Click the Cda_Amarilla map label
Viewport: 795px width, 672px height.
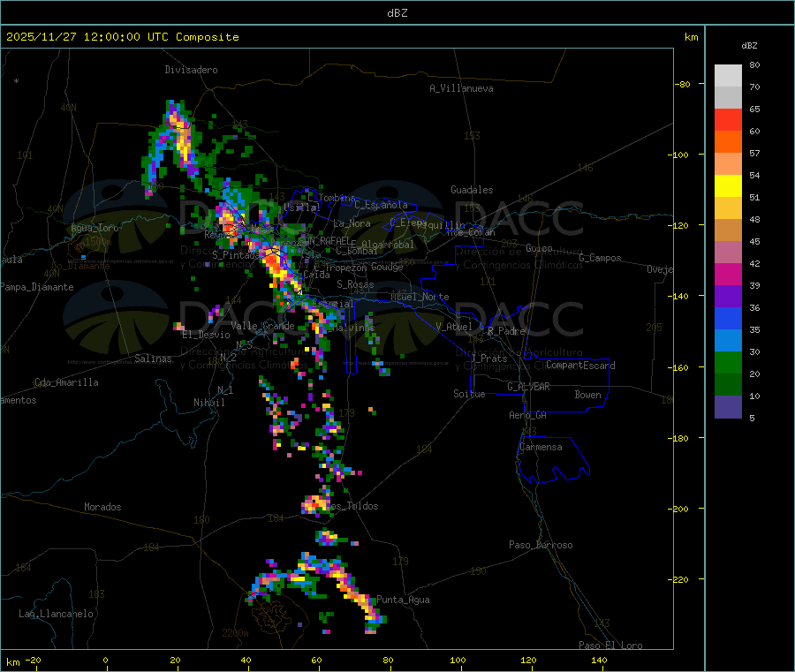pyautogui.click(x=66, y=382)
